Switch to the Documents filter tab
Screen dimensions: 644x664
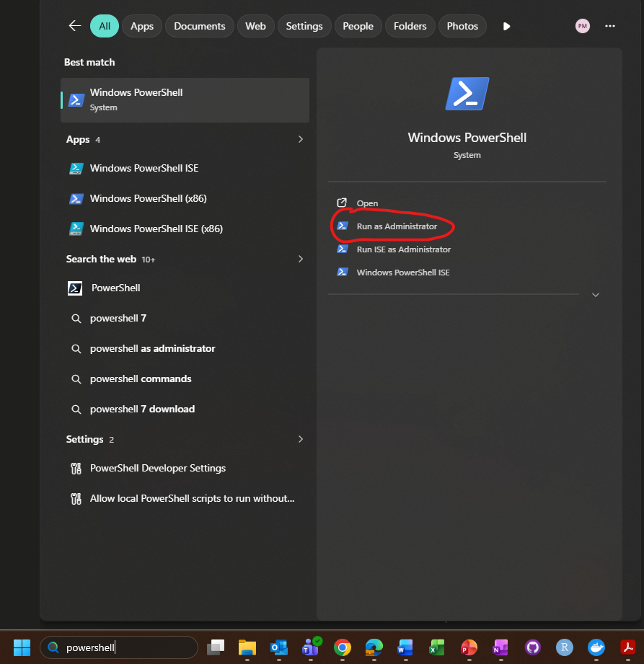point(200,26)
